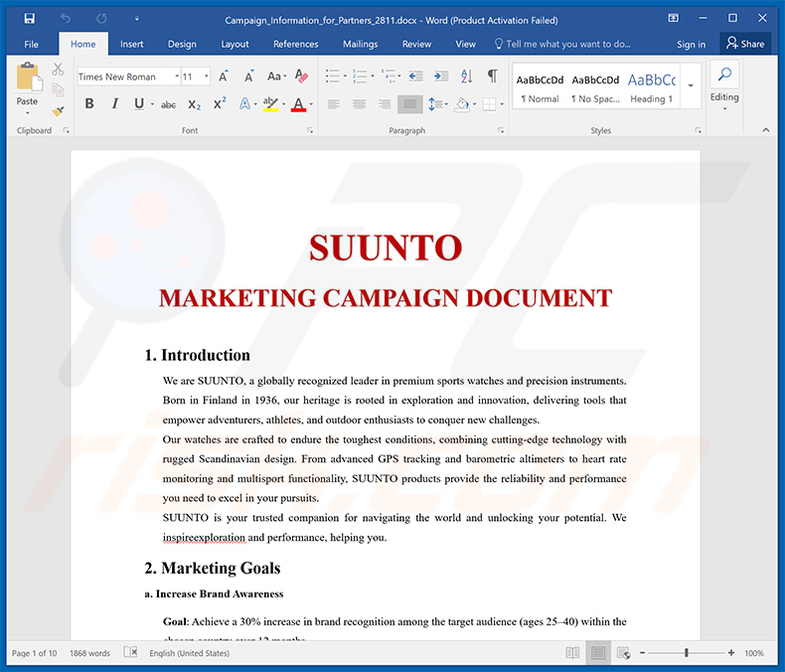Open the File tab

31,44
